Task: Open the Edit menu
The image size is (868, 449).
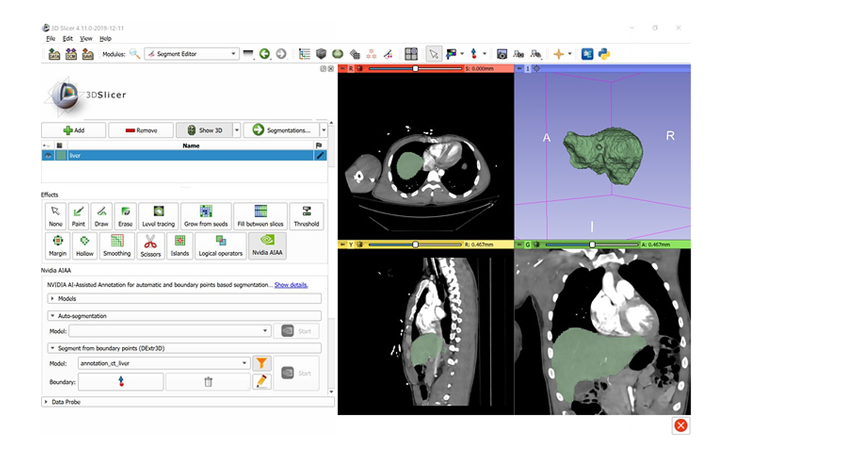Action: click(67, 39)
